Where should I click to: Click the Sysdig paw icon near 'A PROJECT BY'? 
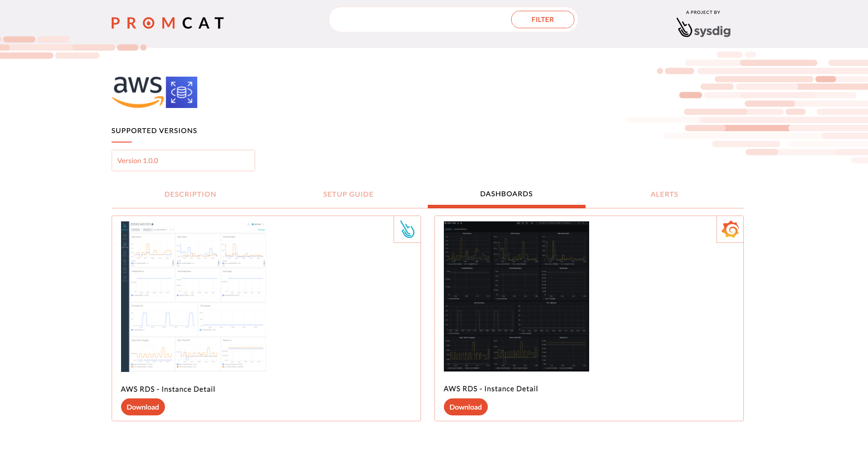pyautogui.click(x=685, y=29)
